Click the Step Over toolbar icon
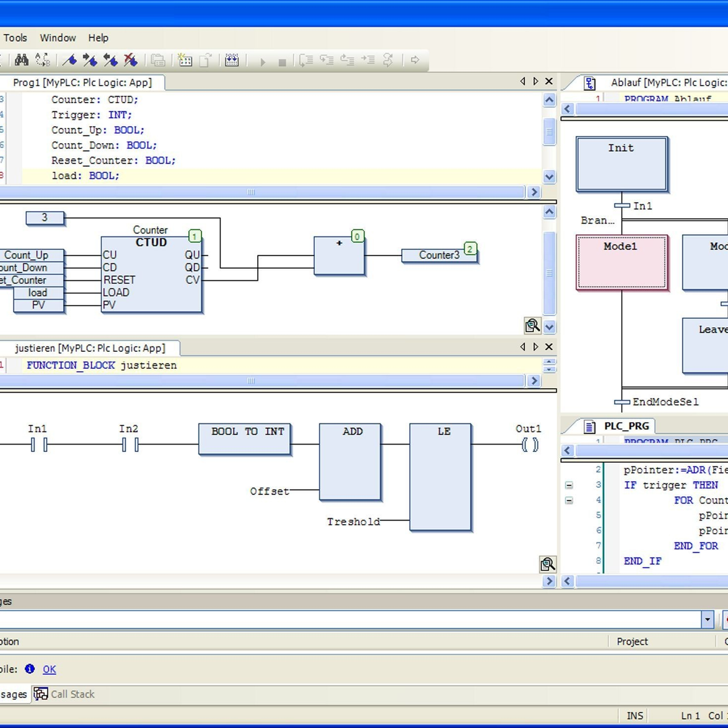The image size is (728, 728). point(306,60)
